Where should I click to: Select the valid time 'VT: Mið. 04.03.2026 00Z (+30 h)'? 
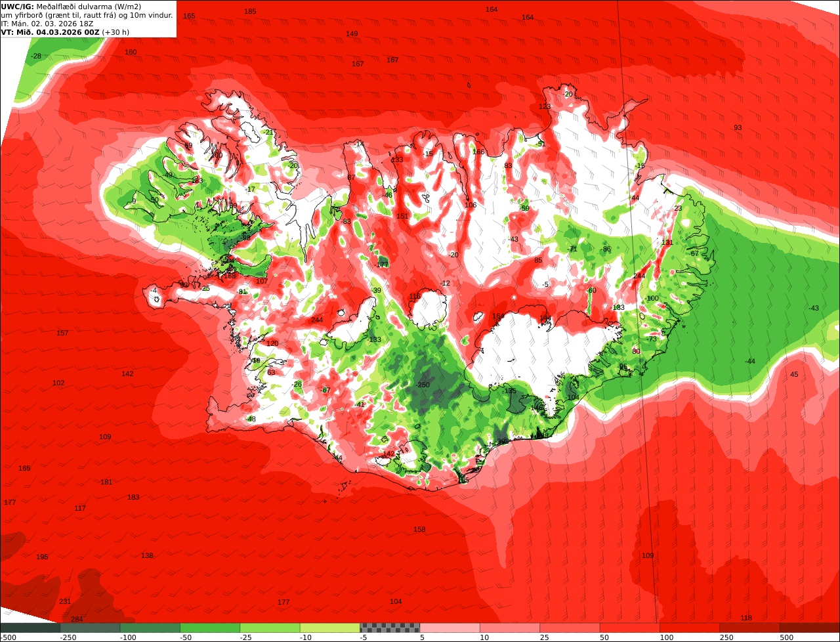[65, 32]
